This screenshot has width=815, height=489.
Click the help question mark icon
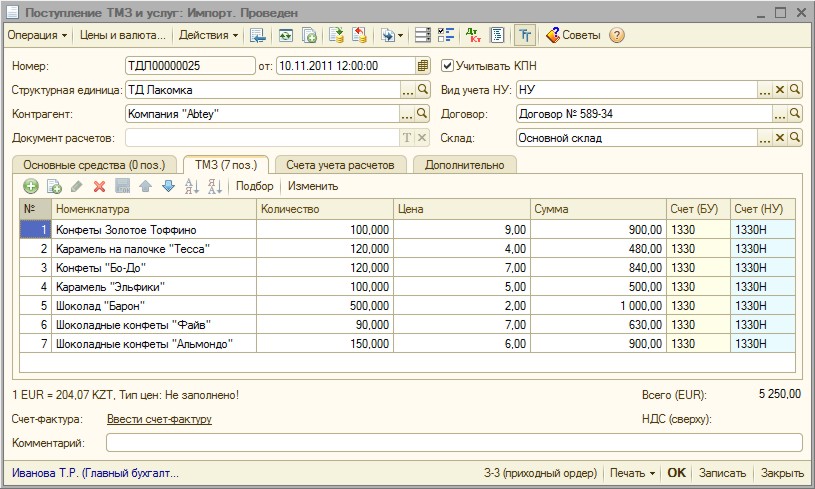[617, 35]
